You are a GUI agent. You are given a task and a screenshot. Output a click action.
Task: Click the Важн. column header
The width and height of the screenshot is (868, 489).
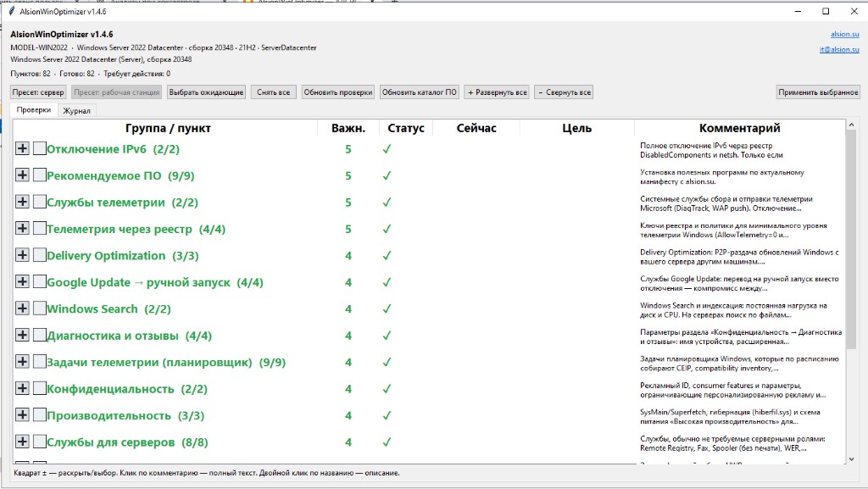pyautogui.click(x=348, y=128)
